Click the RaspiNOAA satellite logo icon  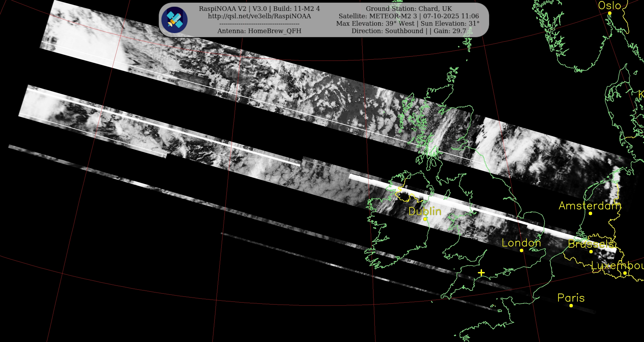(x=174, y=20)
